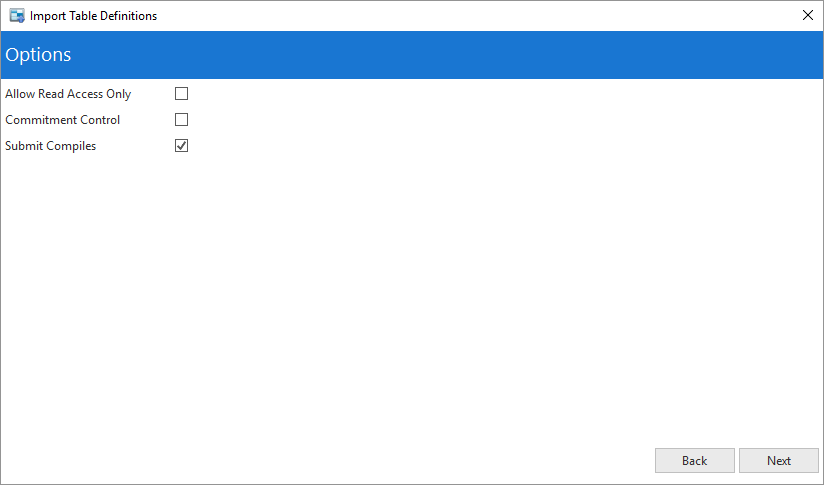Select the Back button beside Next

695,461
